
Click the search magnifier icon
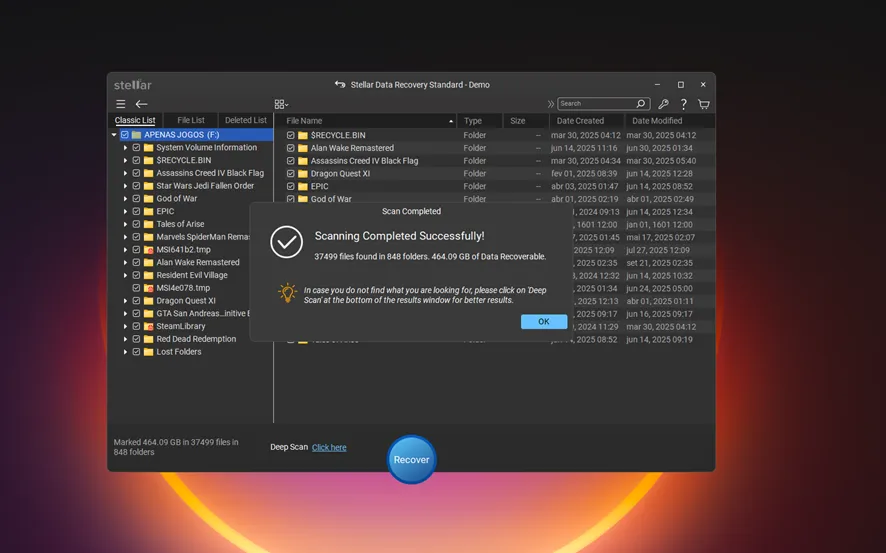(641, 104)
